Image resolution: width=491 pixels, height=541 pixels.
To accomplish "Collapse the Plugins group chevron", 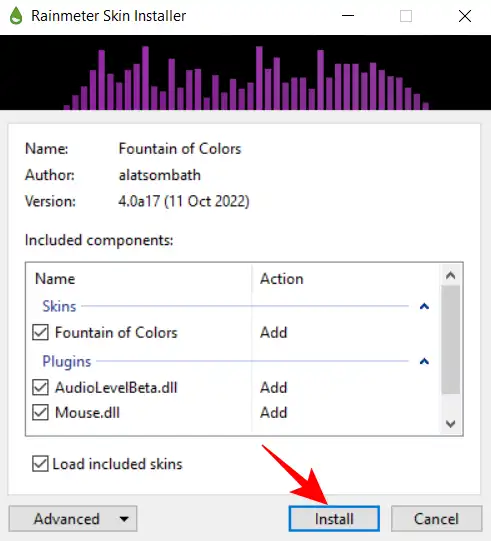I will pos(424,362).
